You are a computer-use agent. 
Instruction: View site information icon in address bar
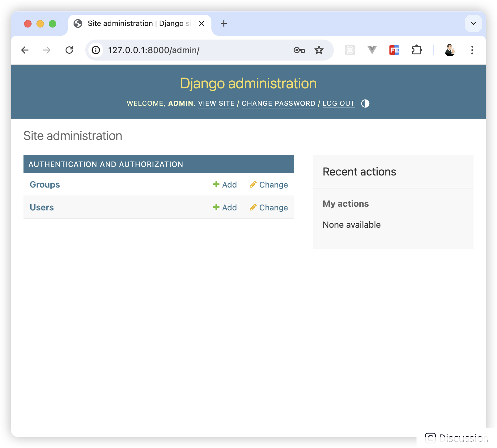(x=96, y=50)
